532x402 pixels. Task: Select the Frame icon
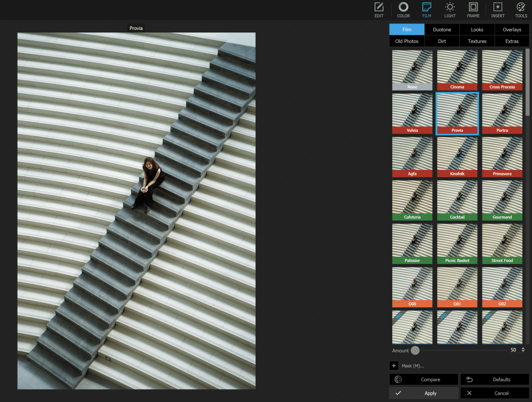click(473, 10)
